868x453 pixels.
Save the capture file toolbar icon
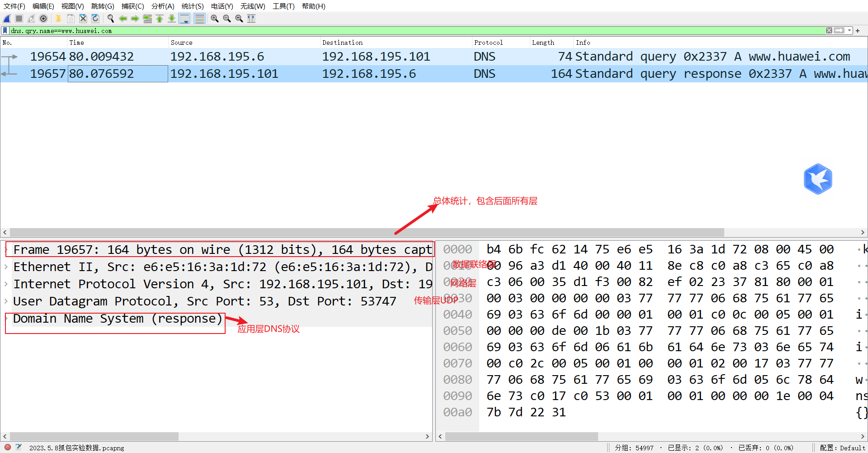[x=71, y=19]
